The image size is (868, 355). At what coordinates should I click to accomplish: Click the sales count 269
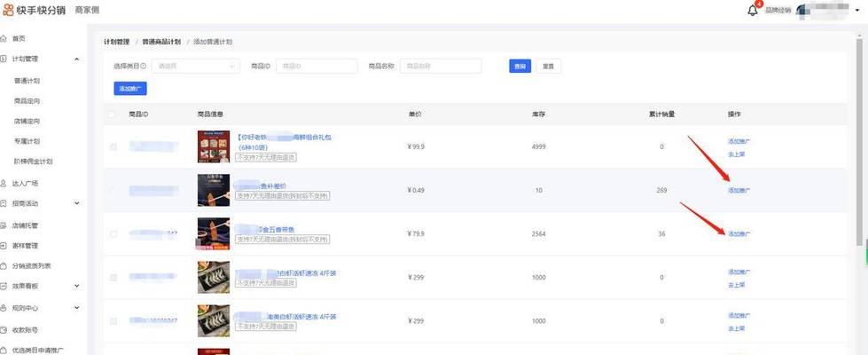(661, 191)
